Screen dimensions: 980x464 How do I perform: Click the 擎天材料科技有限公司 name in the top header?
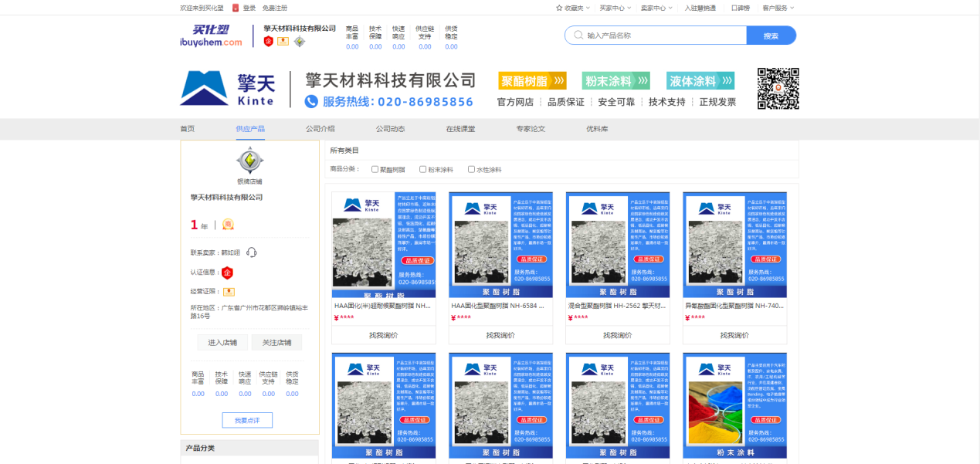pyautogui.click(x=300, y=29)
